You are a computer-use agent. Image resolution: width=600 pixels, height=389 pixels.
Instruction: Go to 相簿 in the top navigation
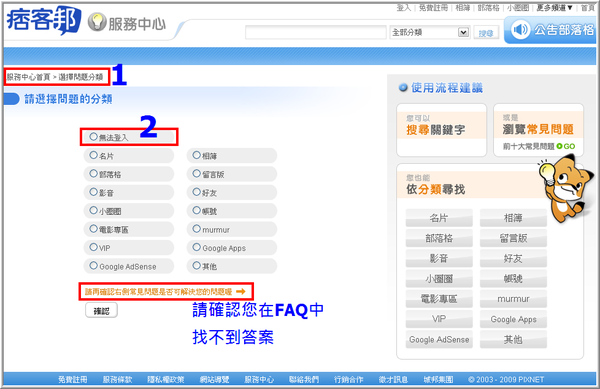pyautogui.click(x=463, y=8)
